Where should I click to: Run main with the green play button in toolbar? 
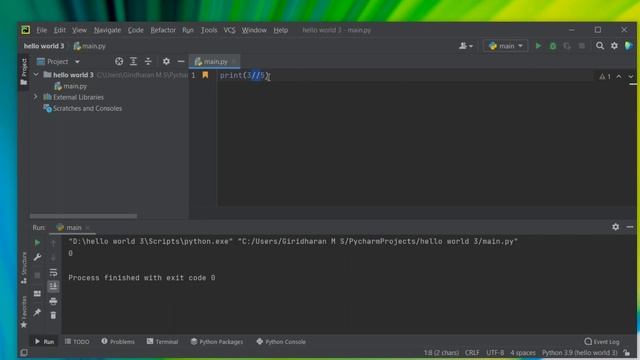(538, 46)
